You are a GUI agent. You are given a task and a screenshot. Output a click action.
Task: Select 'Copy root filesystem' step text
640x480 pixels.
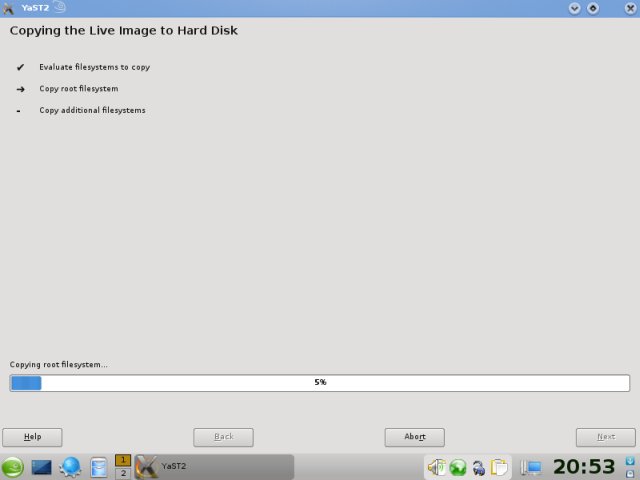[x=79, y=89]
